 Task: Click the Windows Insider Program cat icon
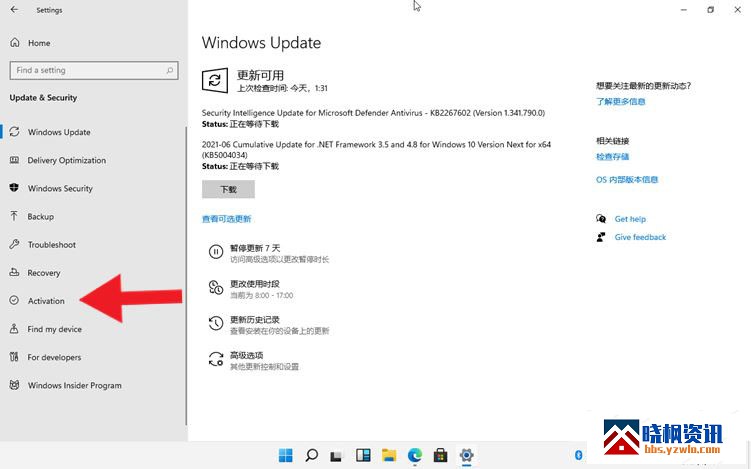[14, 385]
